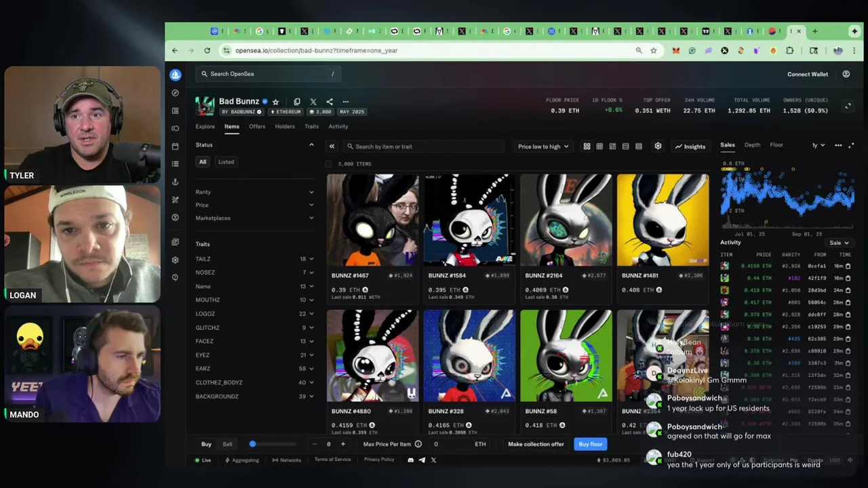Bookmark this page in Chrome address bar
The width and height of the screenshot is (868, 488).
pos(653,51)
